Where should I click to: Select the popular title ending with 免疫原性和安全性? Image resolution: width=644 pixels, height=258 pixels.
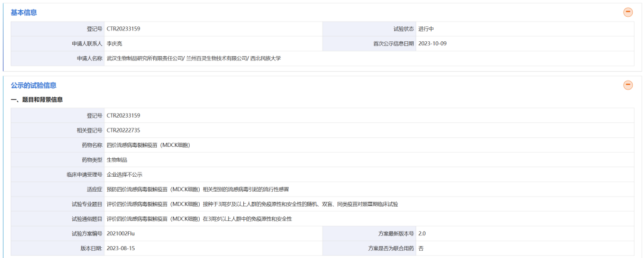click(199, 219)
